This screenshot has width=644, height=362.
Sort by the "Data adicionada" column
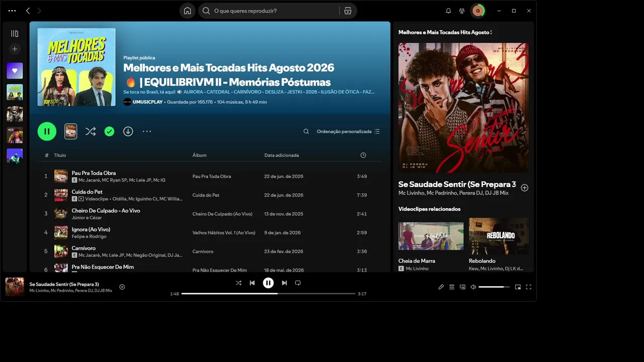click(282, 155)
